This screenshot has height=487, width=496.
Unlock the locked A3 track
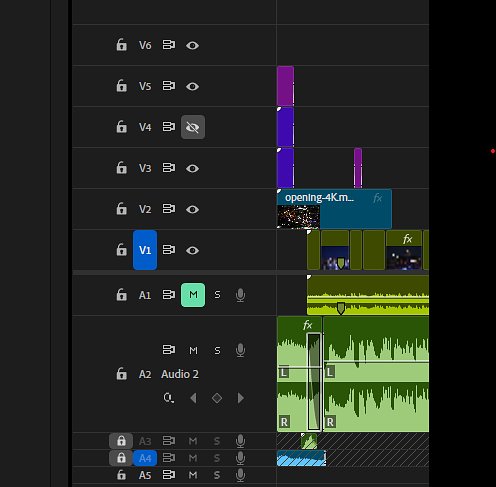coord(121,441)
